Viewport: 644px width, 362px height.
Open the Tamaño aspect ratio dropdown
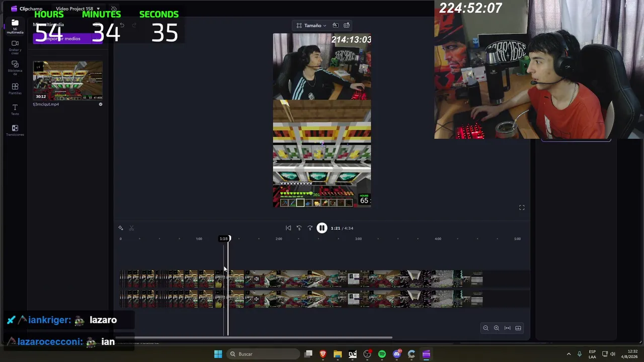[x=311, y=25]
